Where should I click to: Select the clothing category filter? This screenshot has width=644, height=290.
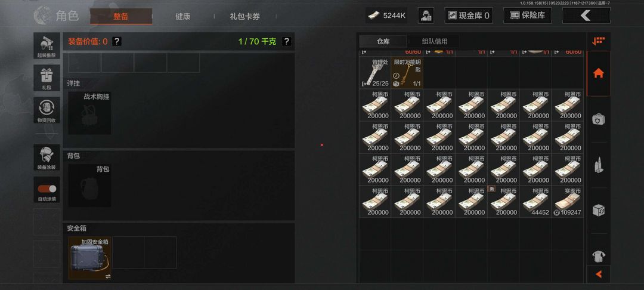pyautogui.click(x=599, y=257)
